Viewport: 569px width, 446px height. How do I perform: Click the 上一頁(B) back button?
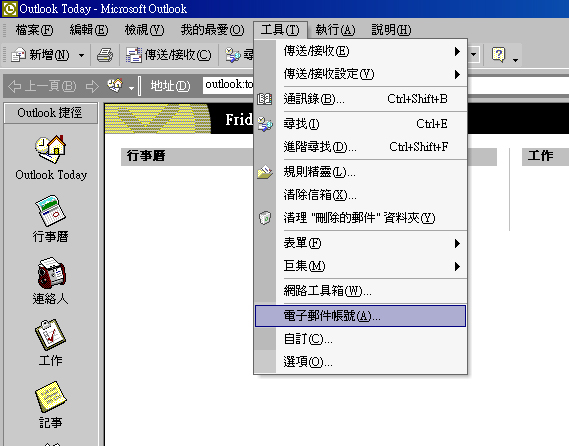(x=42, y=86)
